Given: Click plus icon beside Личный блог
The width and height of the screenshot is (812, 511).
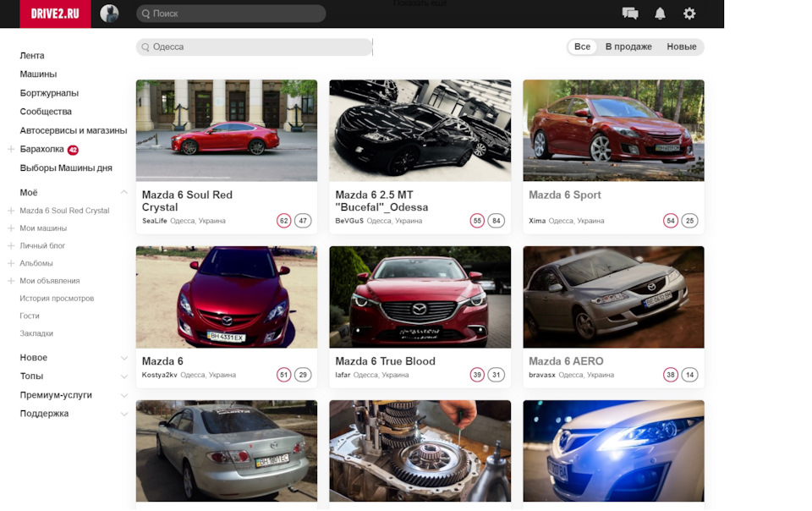Looking at the screenshot, I should [11, 246].
